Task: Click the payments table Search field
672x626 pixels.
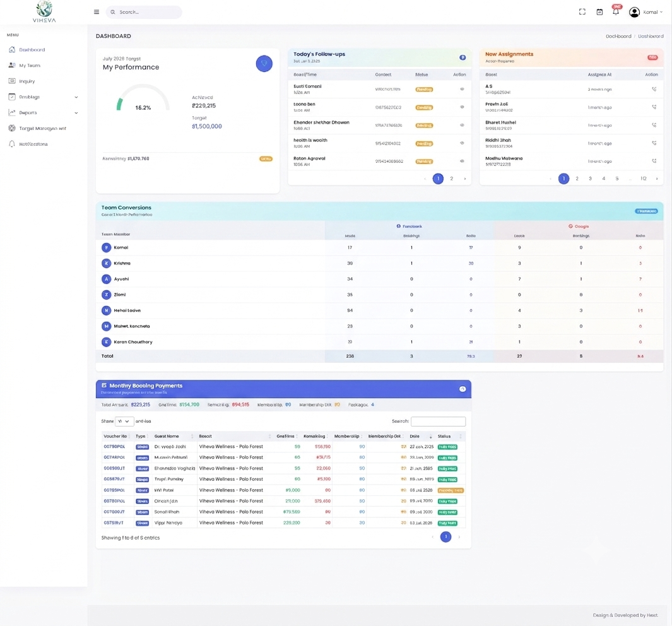Action: (x=438, y=421)
